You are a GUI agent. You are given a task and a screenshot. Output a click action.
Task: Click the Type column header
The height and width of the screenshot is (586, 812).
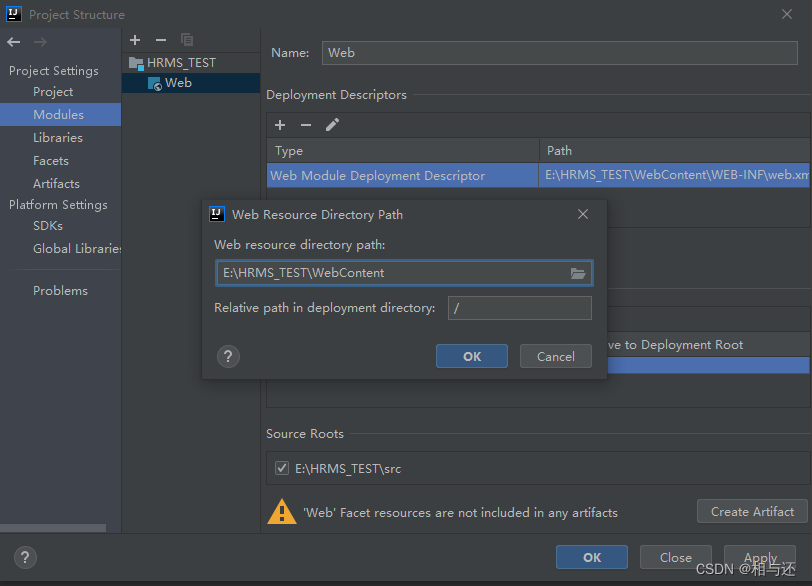point(402,151)
